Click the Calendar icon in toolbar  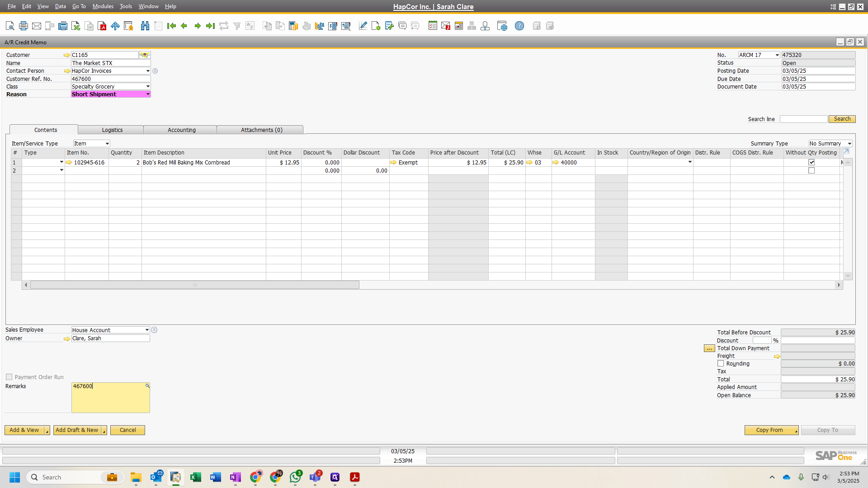[x=459, y=26]
